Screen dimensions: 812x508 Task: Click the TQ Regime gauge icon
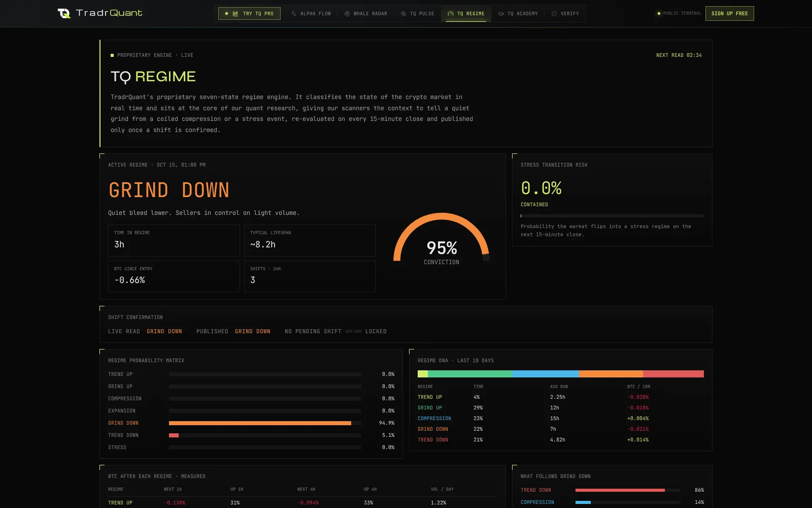(451, 14)
